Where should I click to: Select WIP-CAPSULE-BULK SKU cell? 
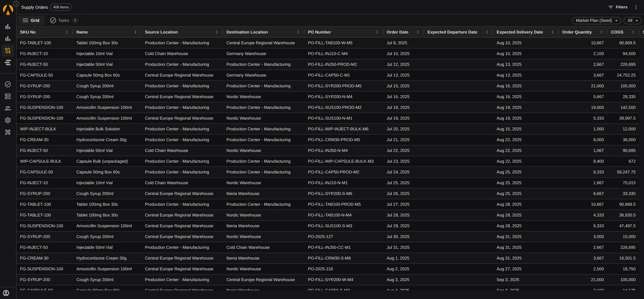coord(41,161)
